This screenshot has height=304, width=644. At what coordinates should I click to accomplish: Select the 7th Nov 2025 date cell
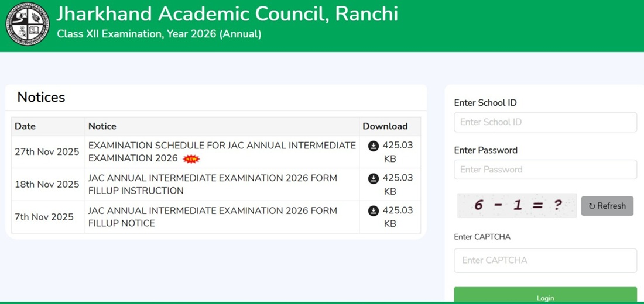pyautogui.click(x=44, y=217)
